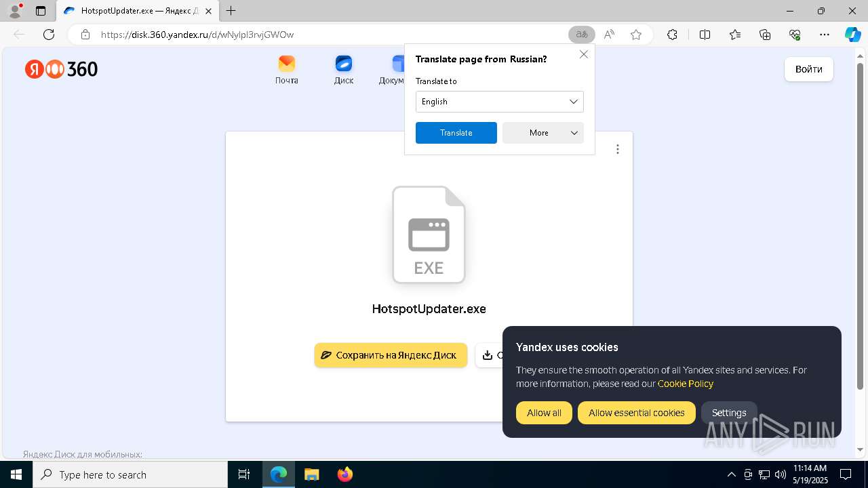Screen dimensions: 868x488
Task: Click the Read aloud icon
Action: (609, 35)
